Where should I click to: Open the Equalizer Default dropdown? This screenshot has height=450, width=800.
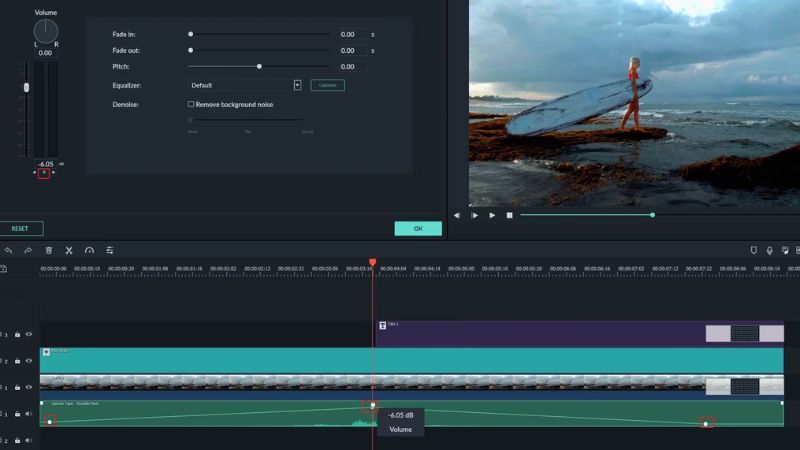297,85
